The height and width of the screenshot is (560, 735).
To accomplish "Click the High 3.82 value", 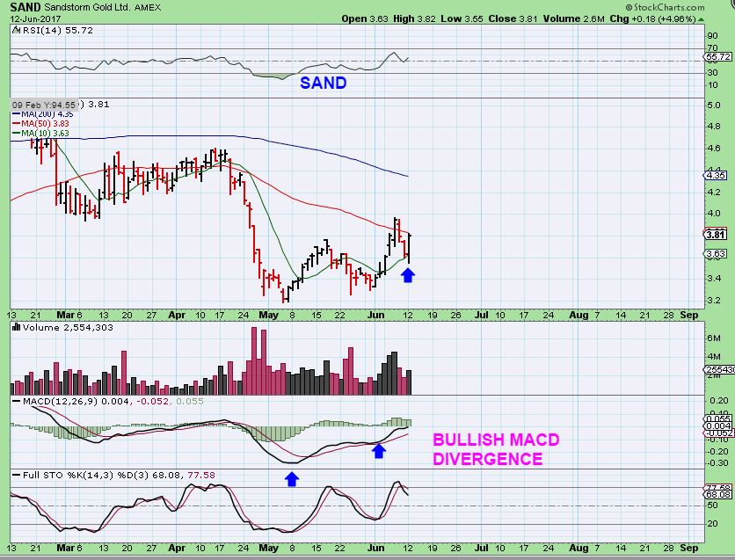I will click(414, 18).
